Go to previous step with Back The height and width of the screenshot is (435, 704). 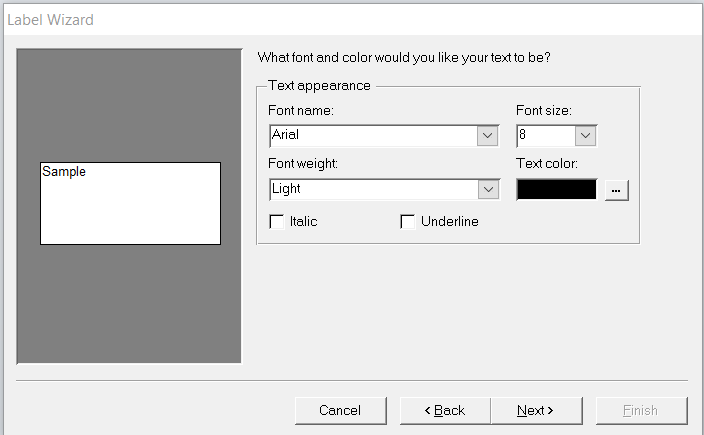(445, 410)
